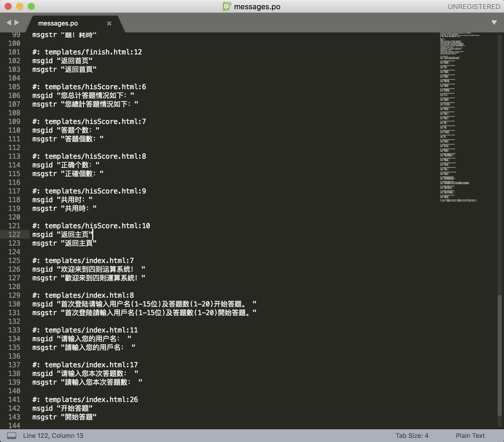The image size is (504, 442).
Task: Click line number 144 in gutter
Action: click(14, 425)
